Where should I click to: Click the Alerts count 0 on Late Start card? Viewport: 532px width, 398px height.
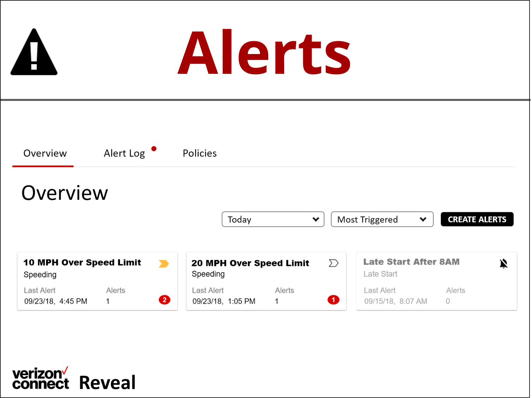pos(448,301)
